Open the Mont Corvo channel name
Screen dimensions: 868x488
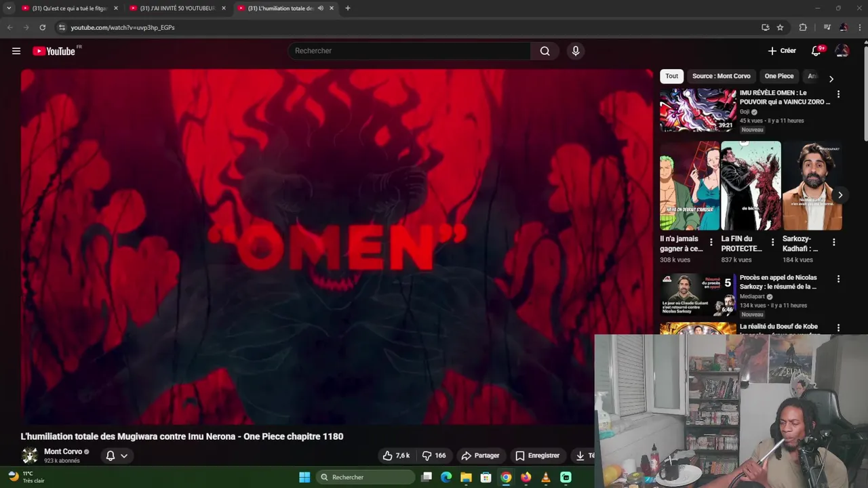[63, 451]
